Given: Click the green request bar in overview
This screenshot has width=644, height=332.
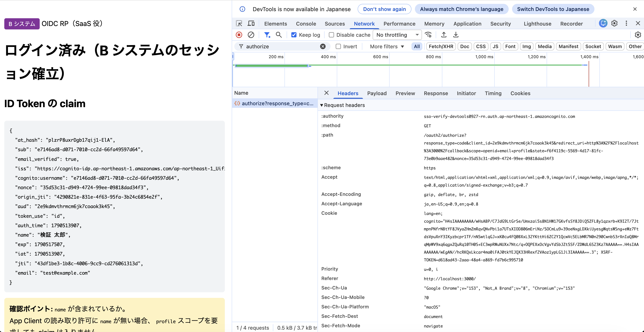Looking at the screenshot, I should point(272,65).
